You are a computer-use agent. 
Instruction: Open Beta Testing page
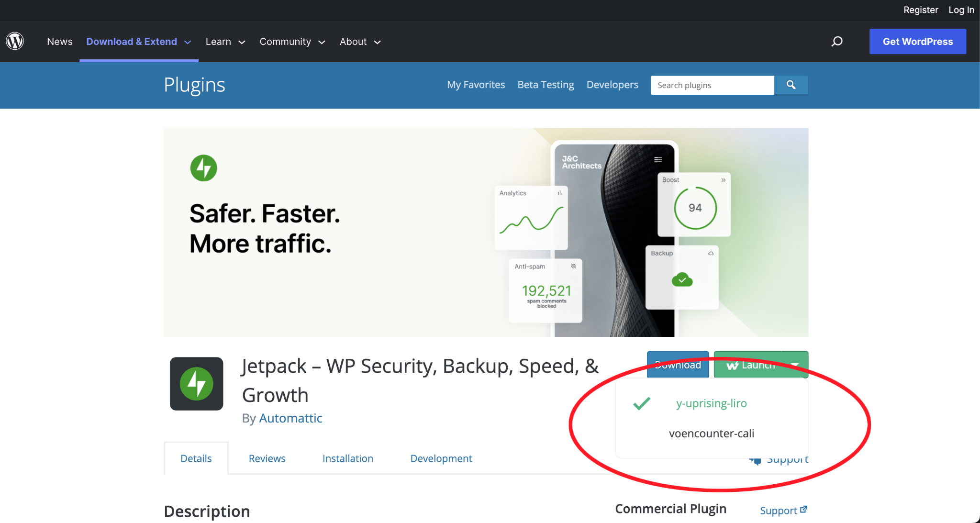(546, 85)
